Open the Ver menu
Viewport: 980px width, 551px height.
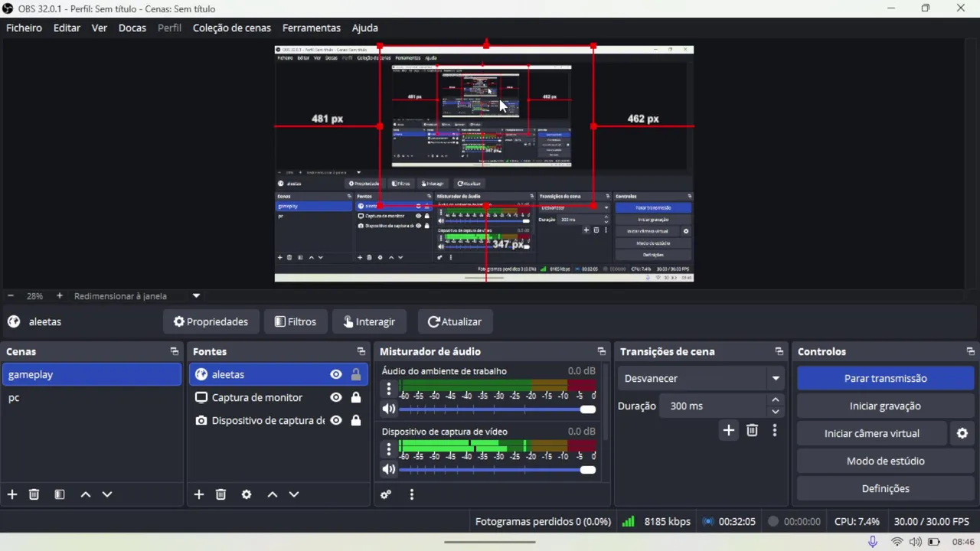pyautogui.click(x=100, y=28)
